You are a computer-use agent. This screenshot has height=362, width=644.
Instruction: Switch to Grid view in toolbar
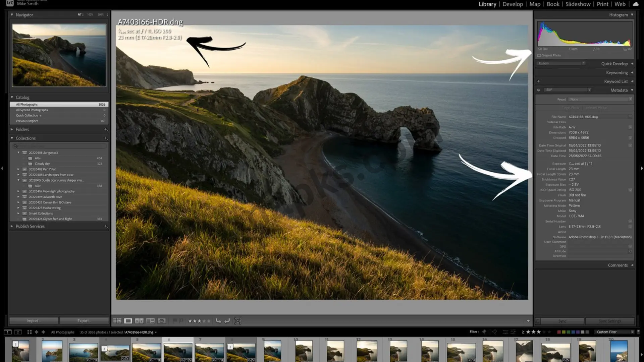coord(117,321)
